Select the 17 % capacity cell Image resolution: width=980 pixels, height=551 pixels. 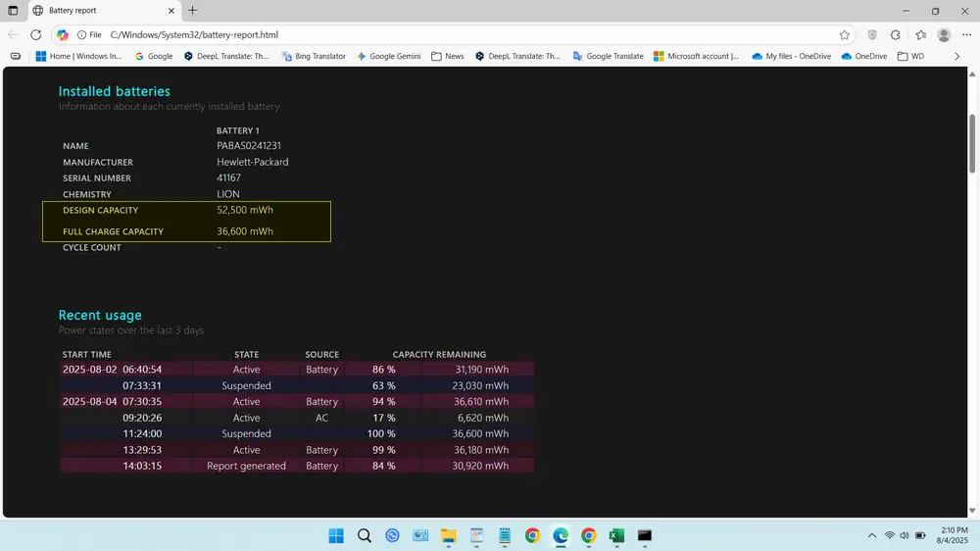384,418
